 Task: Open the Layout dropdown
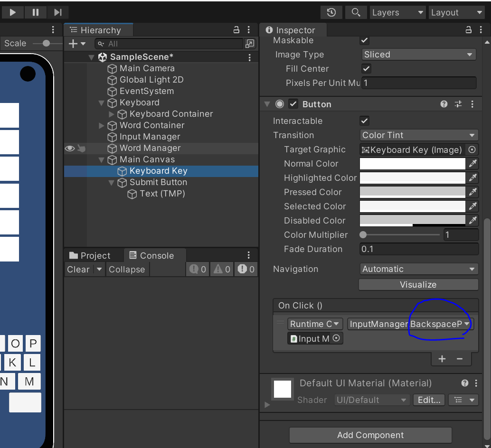coord(456,12)
